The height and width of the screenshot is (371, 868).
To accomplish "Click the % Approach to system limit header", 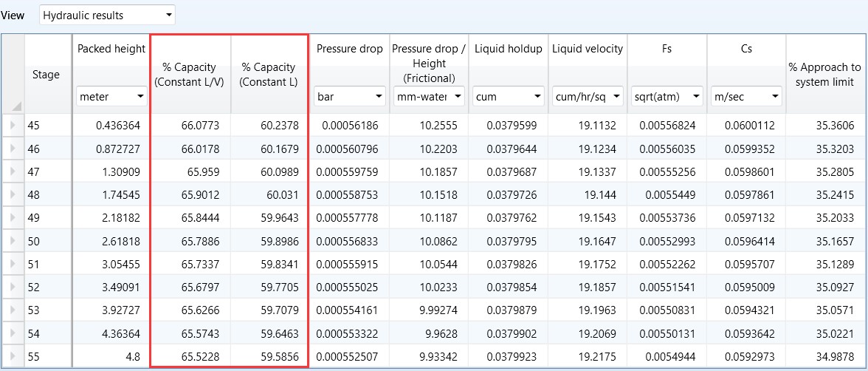I will 825,75.
